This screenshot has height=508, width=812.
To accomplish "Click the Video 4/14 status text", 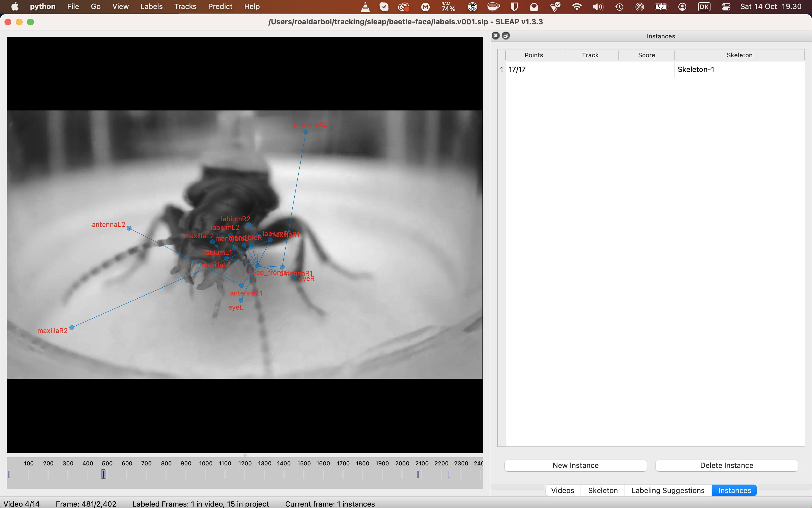I will pos(21,504).
